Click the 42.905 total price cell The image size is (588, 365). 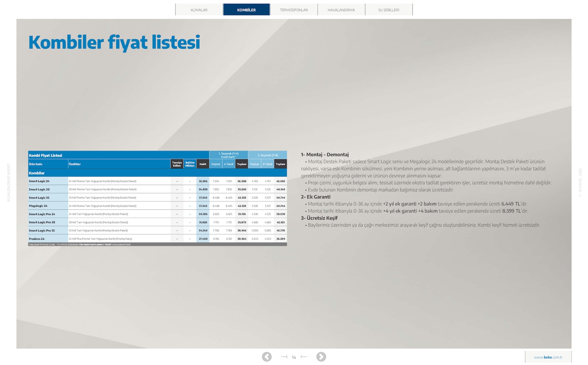281,181
